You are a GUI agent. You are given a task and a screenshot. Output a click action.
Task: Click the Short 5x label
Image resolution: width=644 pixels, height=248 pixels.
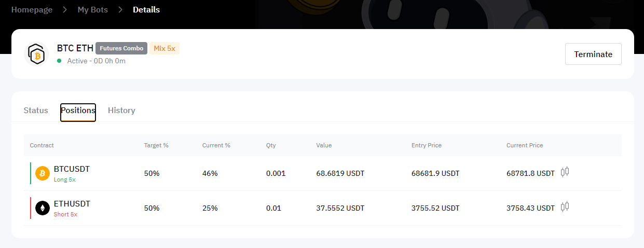coord(65,214)
